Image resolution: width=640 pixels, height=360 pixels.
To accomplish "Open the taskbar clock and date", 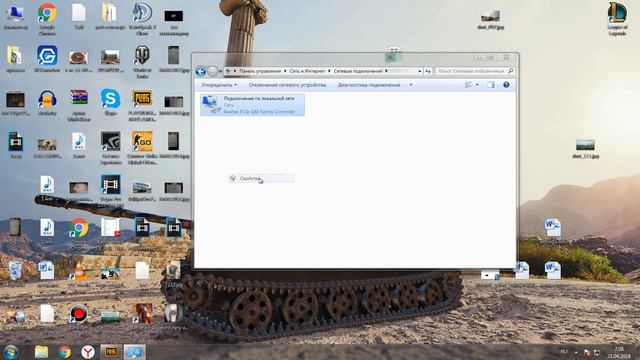I will (619, 352).
